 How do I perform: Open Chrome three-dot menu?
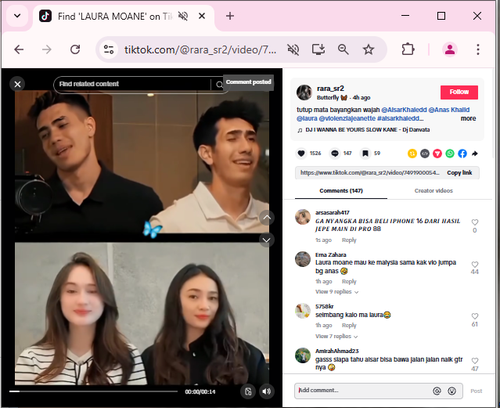point(478,50)
